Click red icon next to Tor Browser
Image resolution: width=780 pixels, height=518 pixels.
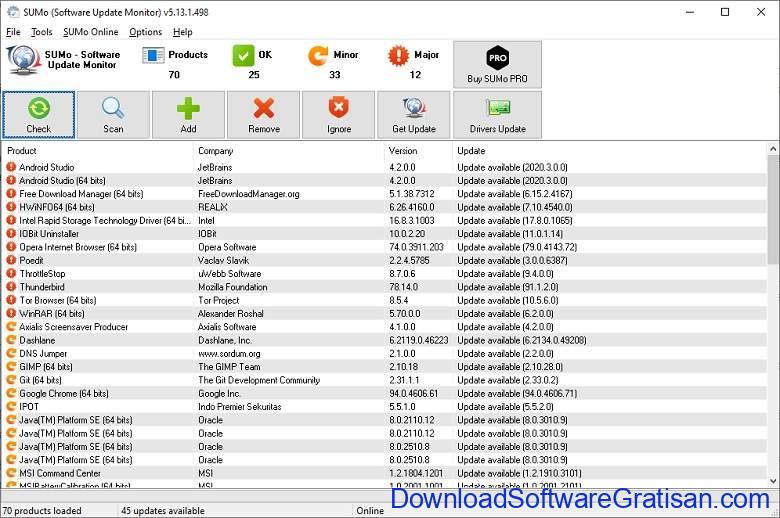click(11, 300)
